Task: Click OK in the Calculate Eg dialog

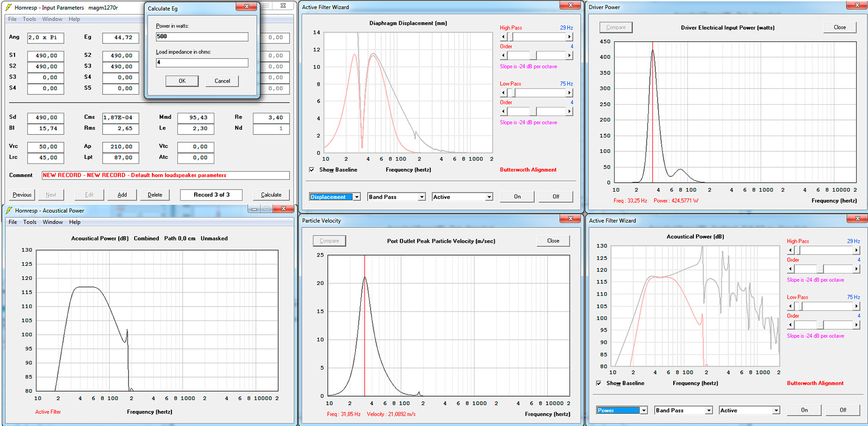Action: point(182,81)
